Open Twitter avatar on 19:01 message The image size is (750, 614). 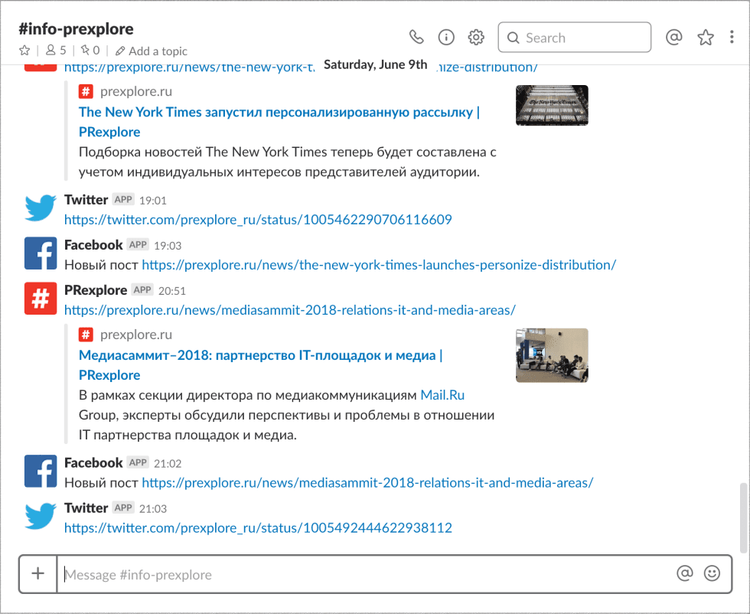pyautogui.click(x=40, y=208)
